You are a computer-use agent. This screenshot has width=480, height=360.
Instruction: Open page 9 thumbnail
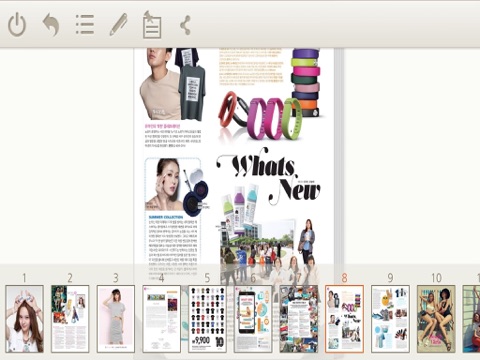point(390,319)
